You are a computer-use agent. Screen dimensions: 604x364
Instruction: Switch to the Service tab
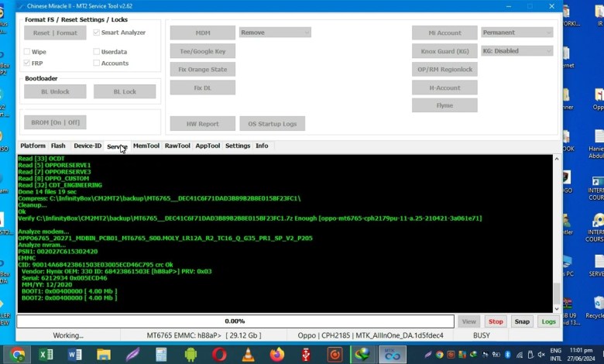point(117,146)
